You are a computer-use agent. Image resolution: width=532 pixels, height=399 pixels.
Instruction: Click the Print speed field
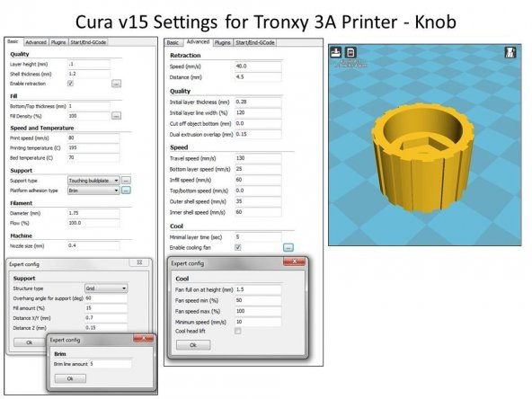(93, 138)
